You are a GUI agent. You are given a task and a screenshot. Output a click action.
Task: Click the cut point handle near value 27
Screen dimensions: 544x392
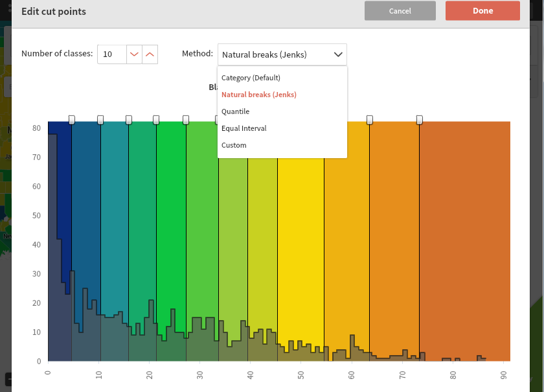coord(186,120)
